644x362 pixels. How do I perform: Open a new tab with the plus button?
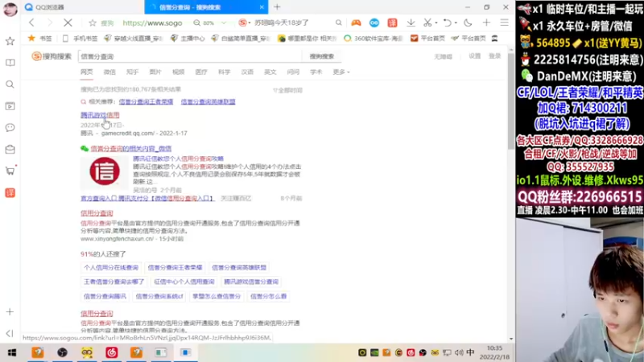[x=277, y=7]
